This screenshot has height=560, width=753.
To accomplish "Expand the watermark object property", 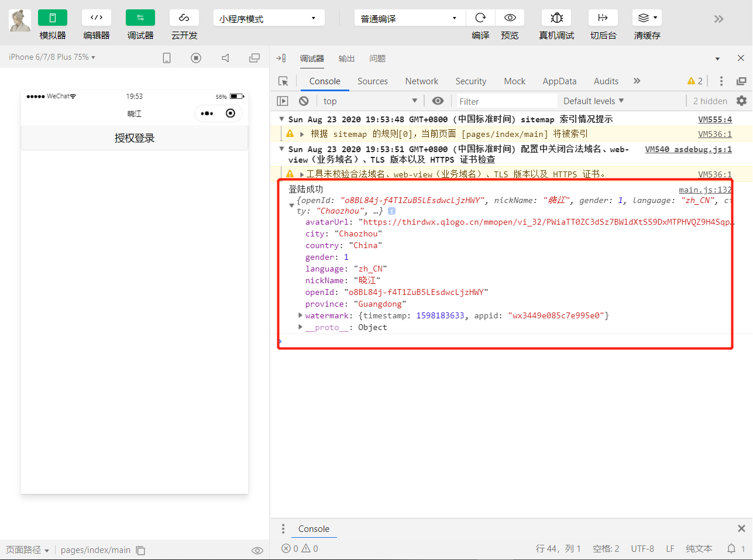I will click(301, 315).
